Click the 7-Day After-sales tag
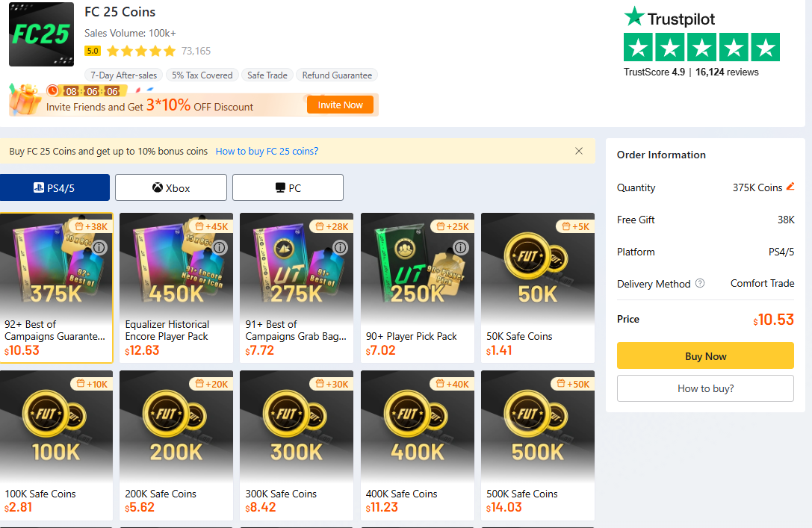The height and width of the screenshot is (528, 812). click(124, 75)
